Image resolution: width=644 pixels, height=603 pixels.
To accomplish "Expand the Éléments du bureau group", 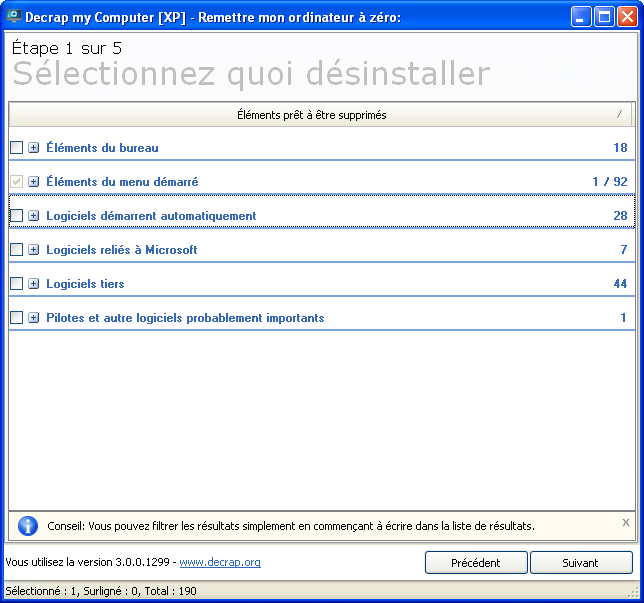I will coord(34,147).
